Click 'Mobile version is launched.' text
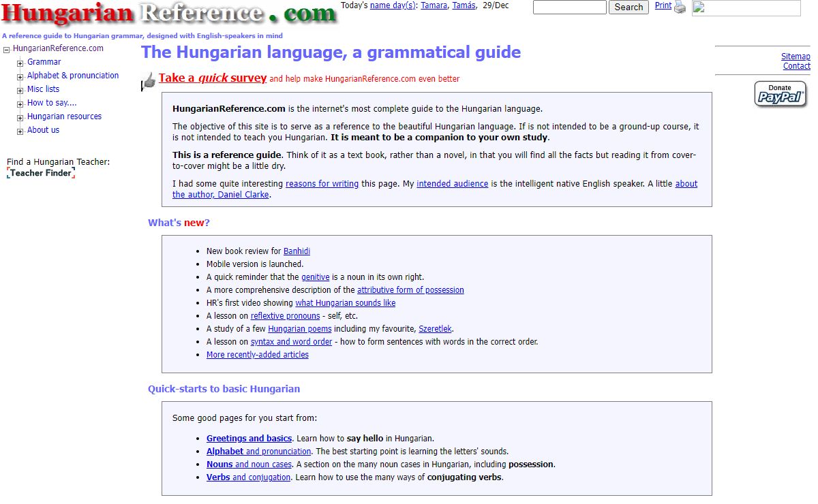818x504 pixels. point(255,264)
